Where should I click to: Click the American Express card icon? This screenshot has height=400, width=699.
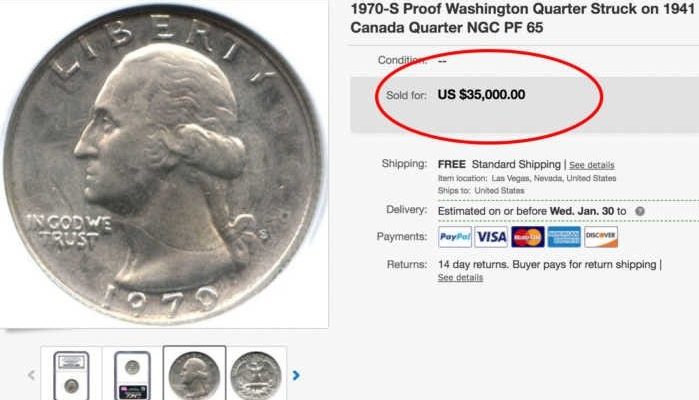(564, 237)
